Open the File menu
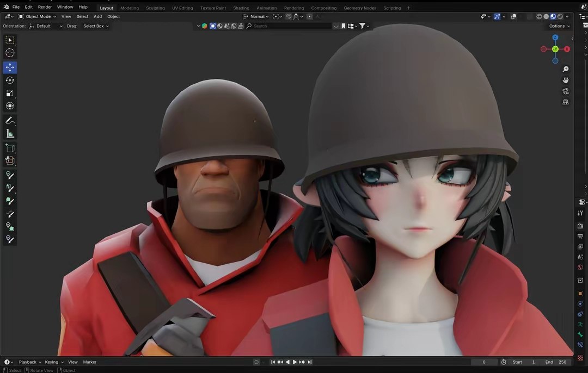588x373 pixels. (16, 7)
